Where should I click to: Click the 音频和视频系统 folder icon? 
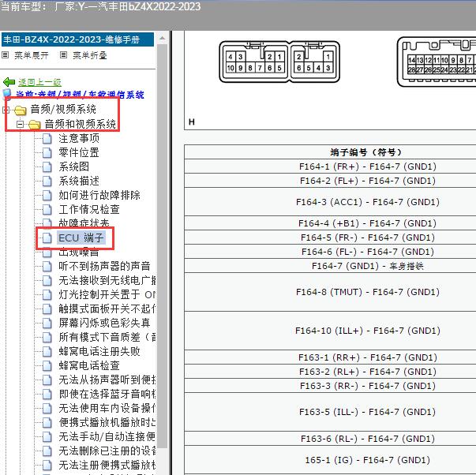34,124
